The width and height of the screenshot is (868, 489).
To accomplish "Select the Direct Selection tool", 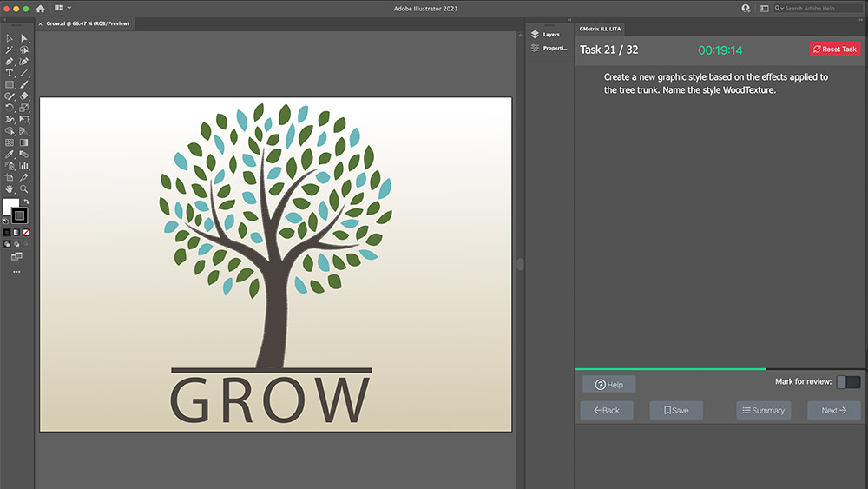I will click(24, 38).
